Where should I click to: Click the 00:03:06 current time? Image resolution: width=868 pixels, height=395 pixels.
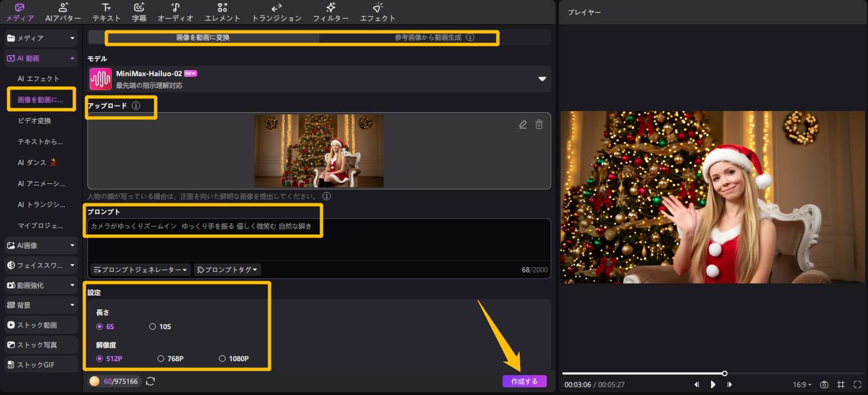pos(577,385)
